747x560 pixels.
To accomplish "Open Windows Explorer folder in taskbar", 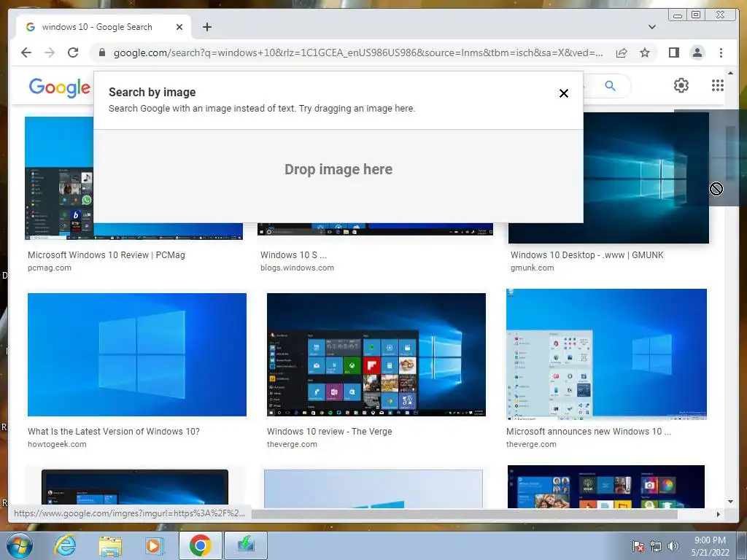I will tap(110, 546).
